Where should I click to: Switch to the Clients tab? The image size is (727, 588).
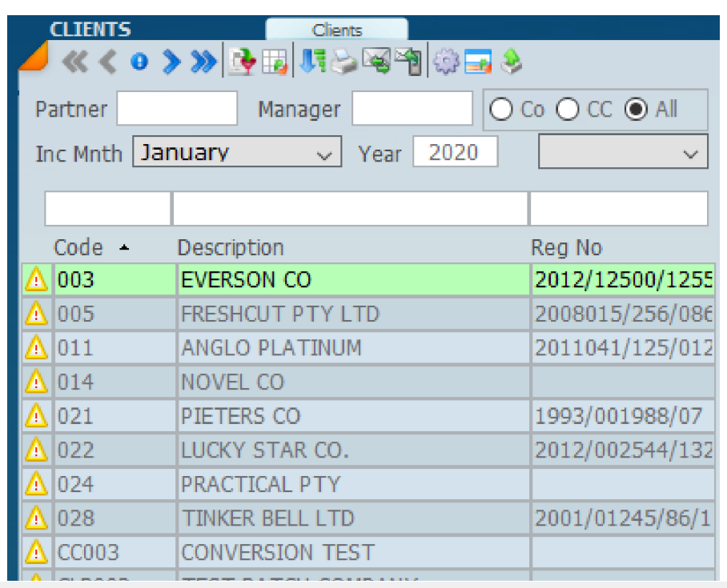point(337,30)
